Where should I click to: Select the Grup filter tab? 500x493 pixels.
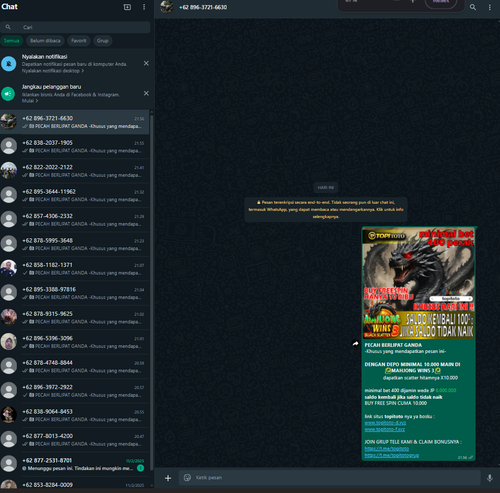coord(103,41)
